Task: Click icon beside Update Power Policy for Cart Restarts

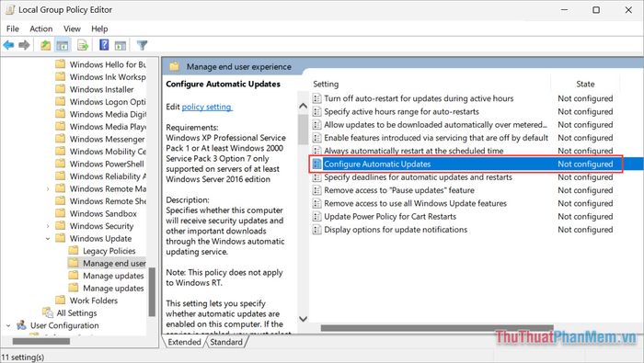Action: 316,217
